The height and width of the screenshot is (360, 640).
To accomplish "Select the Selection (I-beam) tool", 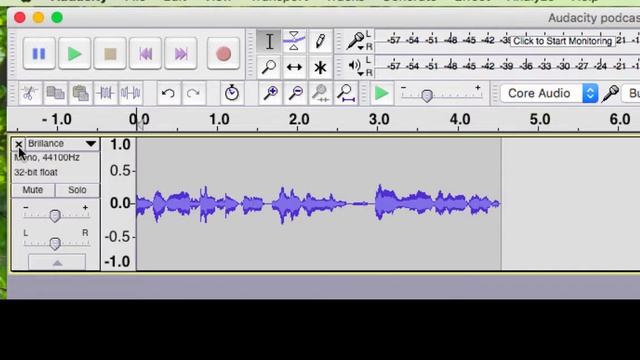I will tap(269, 41).
